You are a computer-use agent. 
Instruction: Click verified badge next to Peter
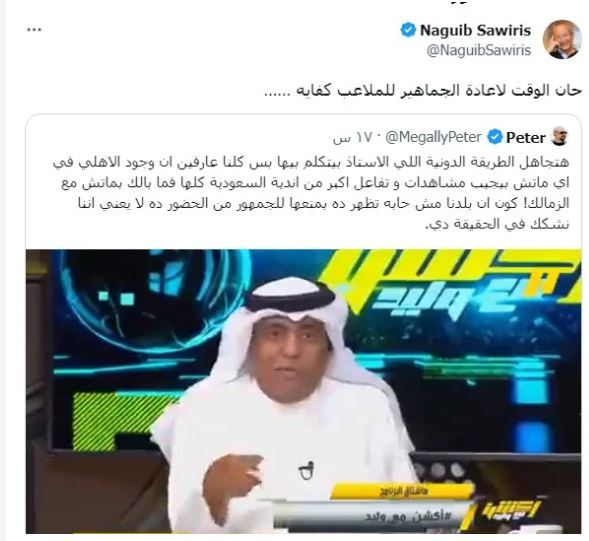[495, 137]
